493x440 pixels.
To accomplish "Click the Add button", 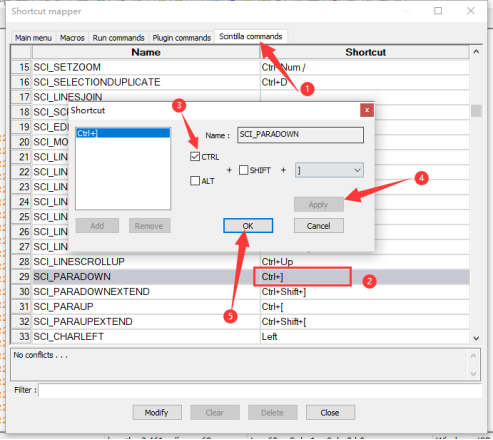I will click(x=97, y=226).
